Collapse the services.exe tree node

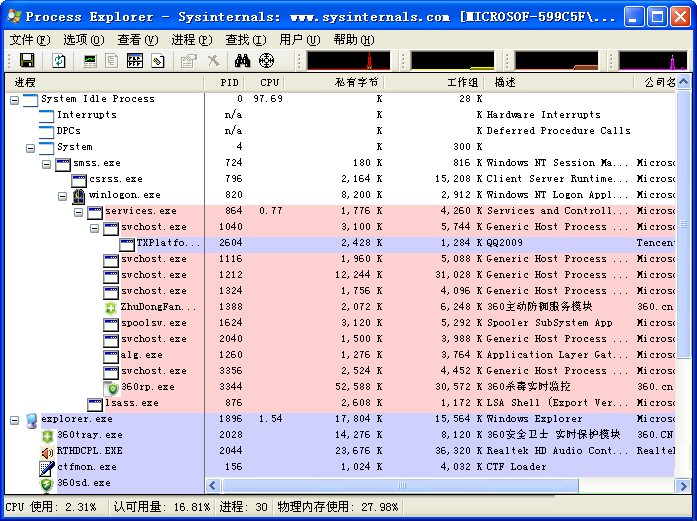click(79, 211)
